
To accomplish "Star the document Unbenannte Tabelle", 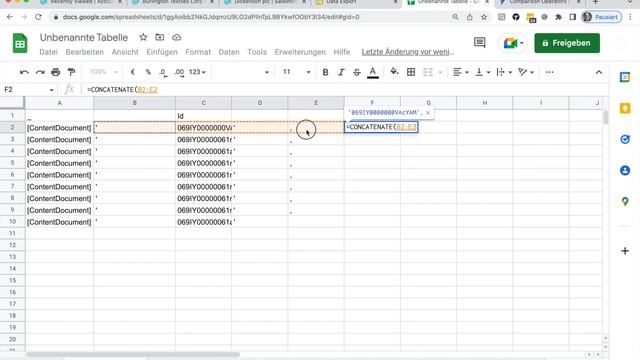I will tap(143, 37).
